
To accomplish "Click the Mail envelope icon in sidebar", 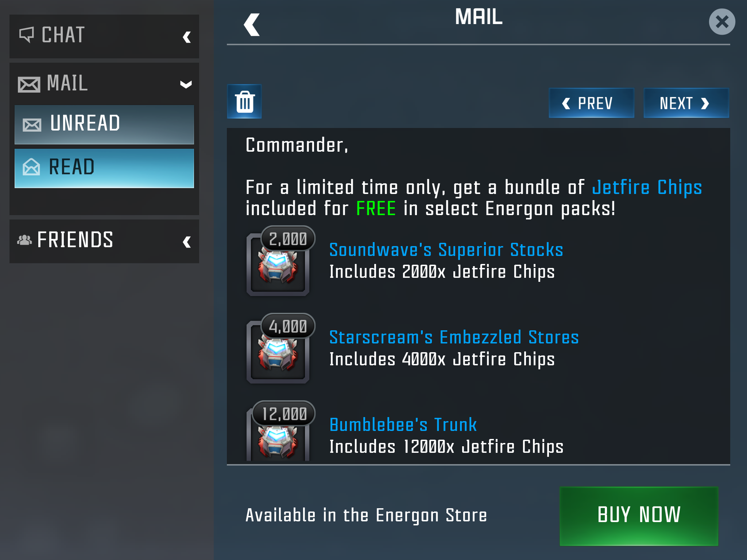I will (x=29, y=85).
